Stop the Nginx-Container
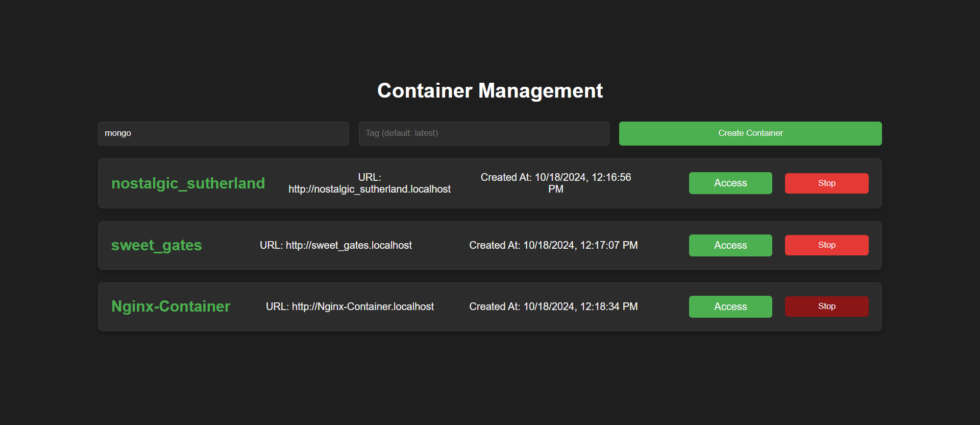This screenshot has width=980, height=425. [x=827, y=306]
